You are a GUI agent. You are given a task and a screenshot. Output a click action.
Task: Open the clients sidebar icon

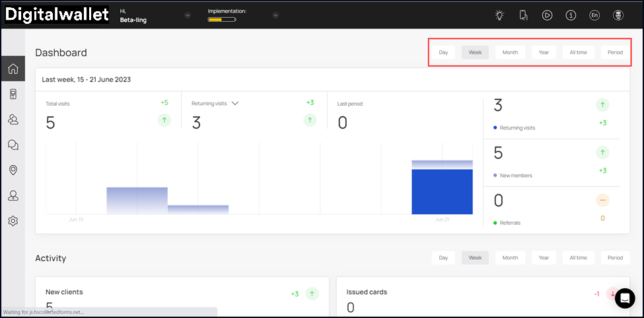pyautogui.click(x=13, y=120)
